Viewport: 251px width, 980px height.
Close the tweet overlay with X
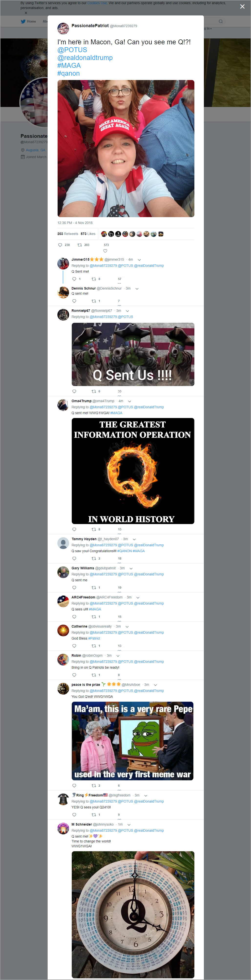pyautogui.click(x=242, y=6)
